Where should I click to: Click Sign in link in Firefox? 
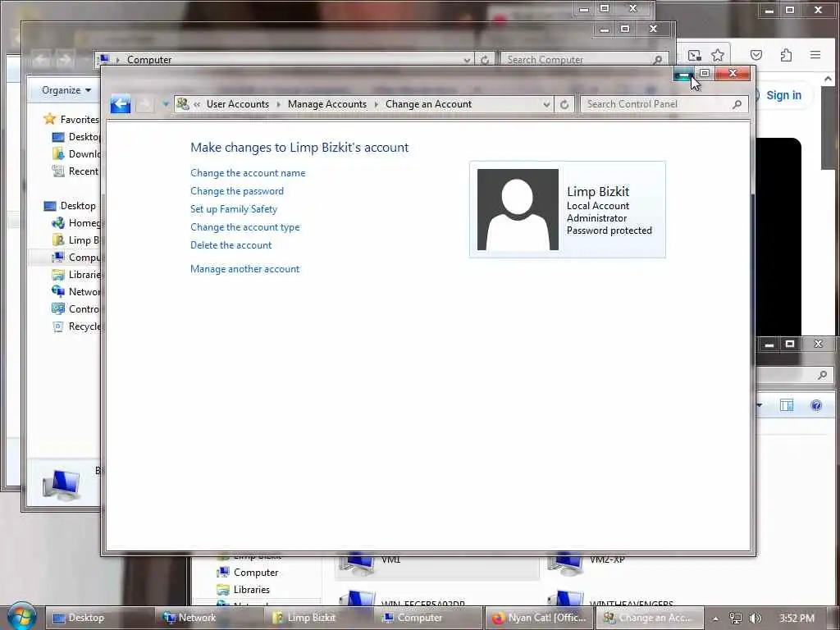click(x=783, y=95)
